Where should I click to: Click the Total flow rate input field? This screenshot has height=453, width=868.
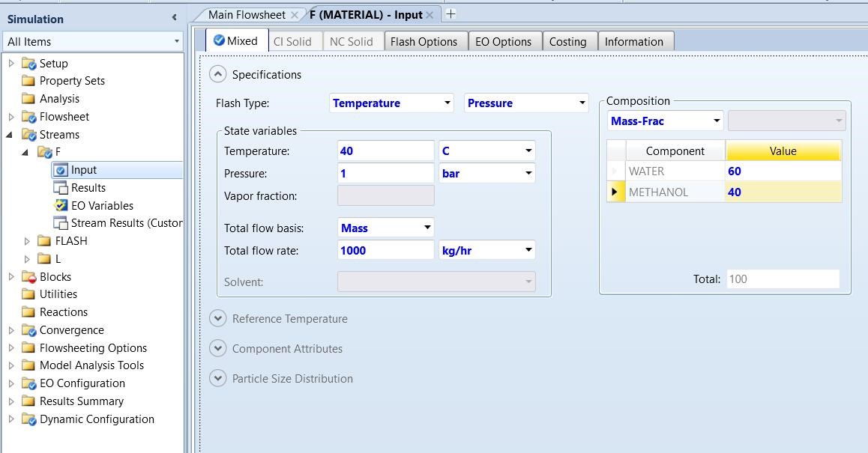385,251
